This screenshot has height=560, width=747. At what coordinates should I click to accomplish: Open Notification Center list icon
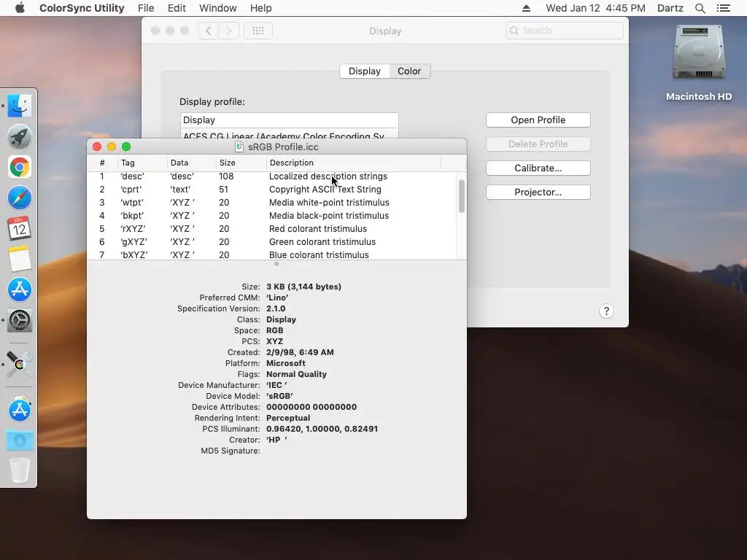click(x=723, y=8)
